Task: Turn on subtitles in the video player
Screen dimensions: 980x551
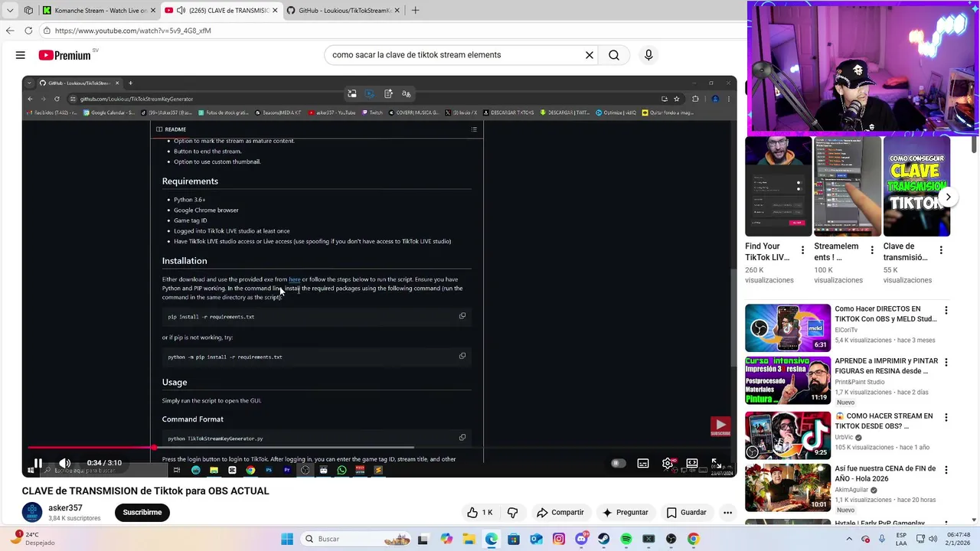Action: tap(643, 463)
